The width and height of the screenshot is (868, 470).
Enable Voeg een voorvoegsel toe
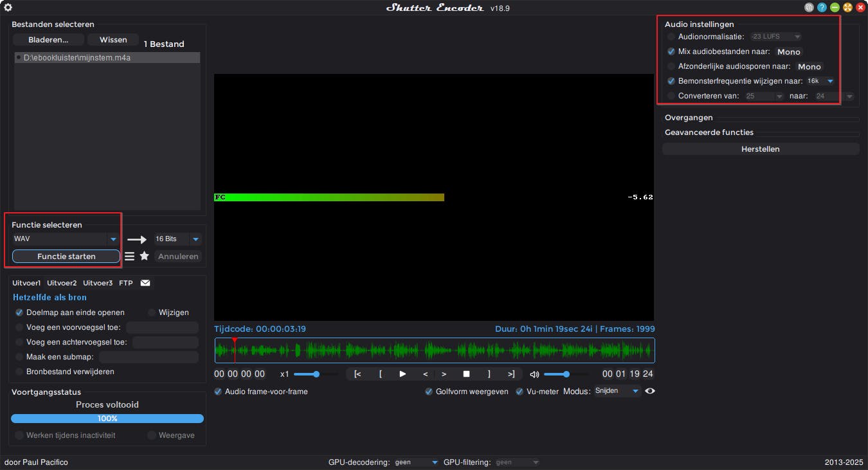(x=19, y=327)
